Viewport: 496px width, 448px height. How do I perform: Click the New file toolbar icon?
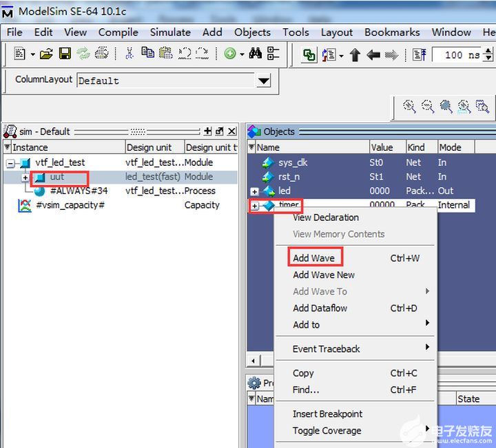(x=20, y=54)
